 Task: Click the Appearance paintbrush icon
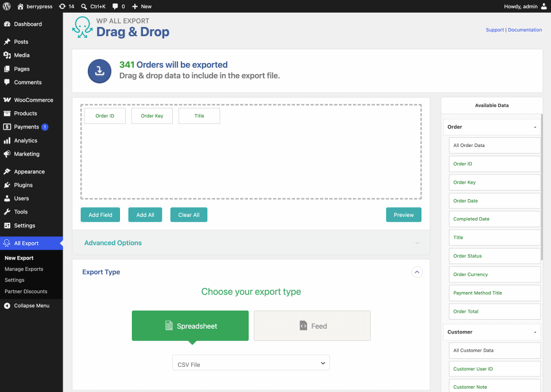7,172
